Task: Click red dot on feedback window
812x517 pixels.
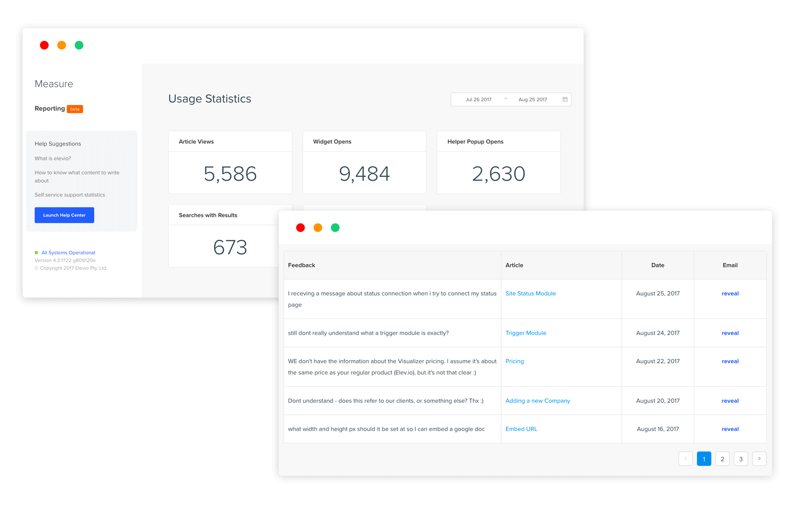Action: click(x=300, y=228)
